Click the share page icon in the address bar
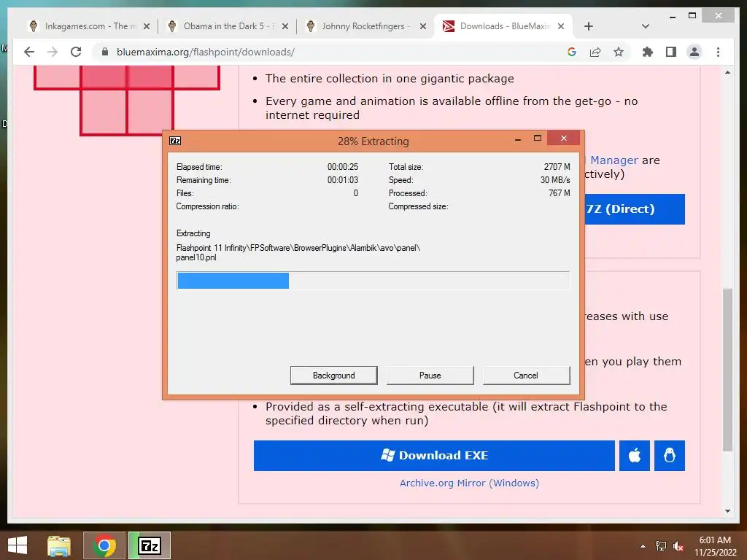 pyautogui.click(x=595, y=52)
